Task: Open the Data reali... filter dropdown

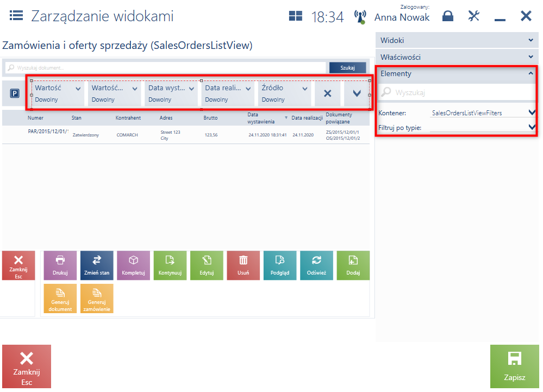Action: pos(228,94)
